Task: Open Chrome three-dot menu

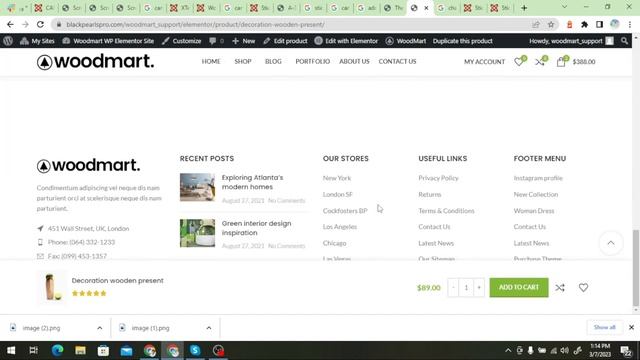Action: [630, 24]
